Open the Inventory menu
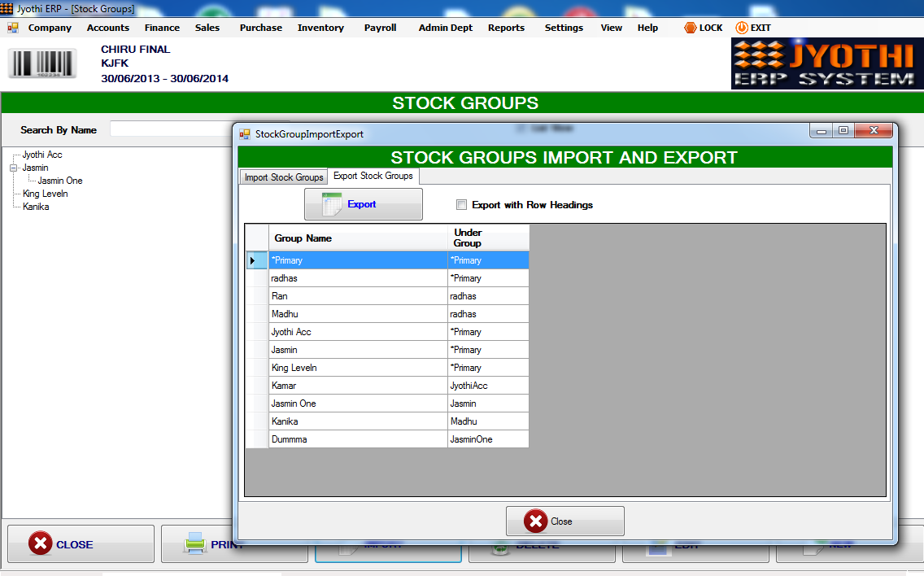The image size is (924, 576). tap(320, 27)
